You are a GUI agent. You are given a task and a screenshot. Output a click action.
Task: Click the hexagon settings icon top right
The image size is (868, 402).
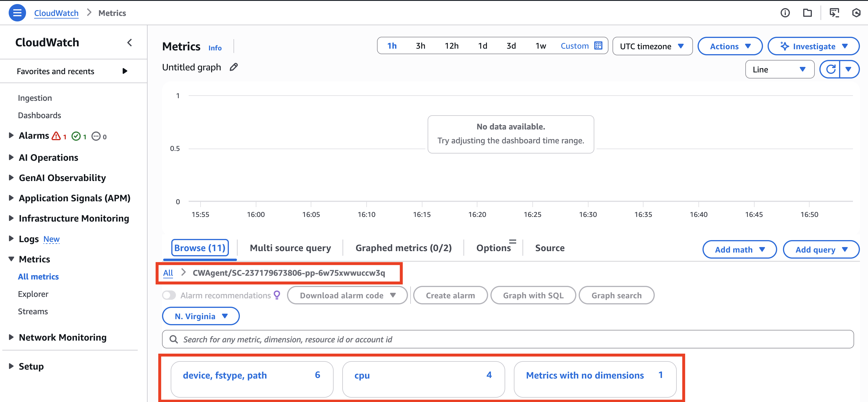(x=856, y=13)
